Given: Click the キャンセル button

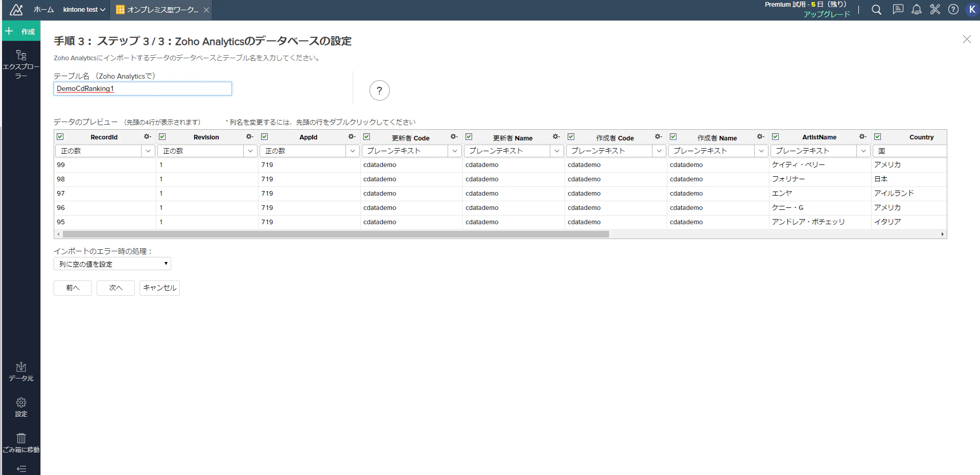Looking at the screenshot, I should click(x=159, y=288).
